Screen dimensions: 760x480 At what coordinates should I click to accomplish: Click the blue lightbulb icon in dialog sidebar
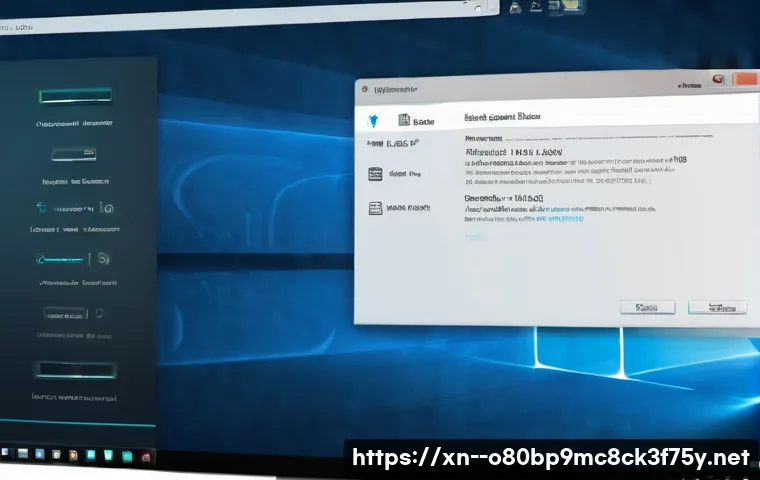[373, 120]
